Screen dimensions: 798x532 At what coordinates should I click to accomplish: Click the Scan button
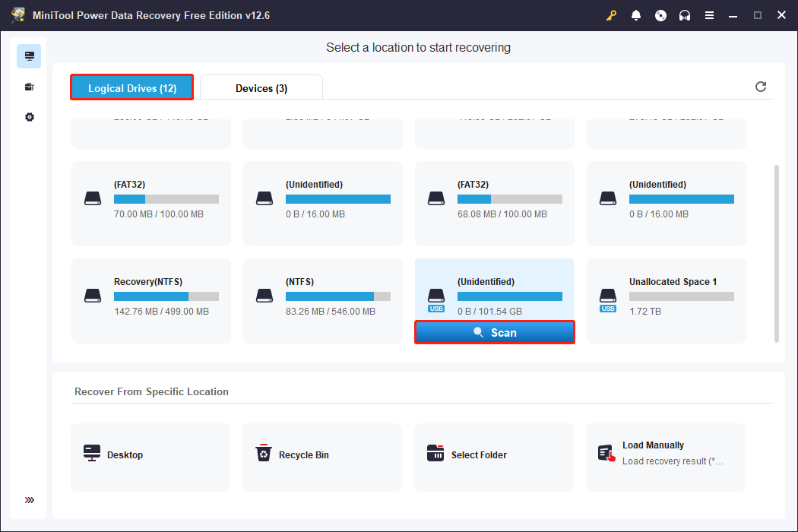pos(494,333)
